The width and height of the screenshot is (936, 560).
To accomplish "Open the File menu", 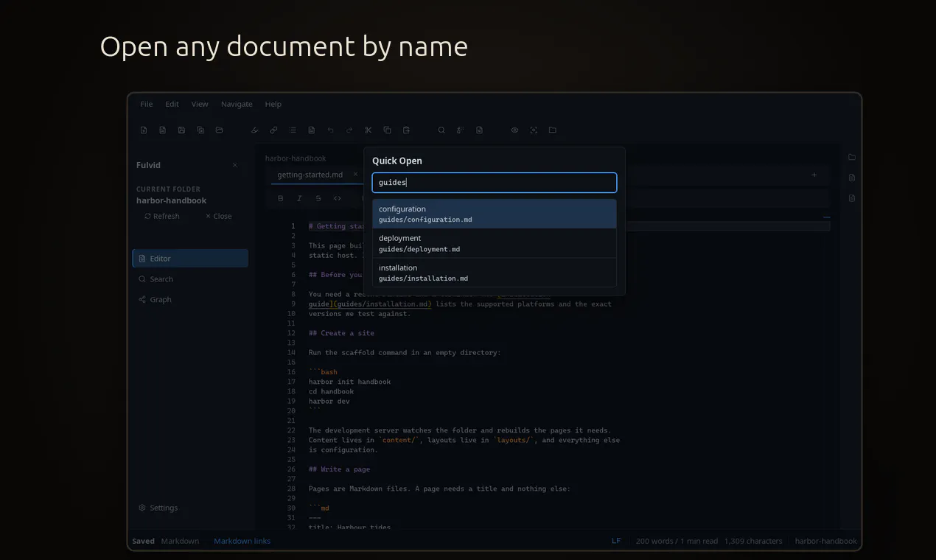I will tap(147, 104).
